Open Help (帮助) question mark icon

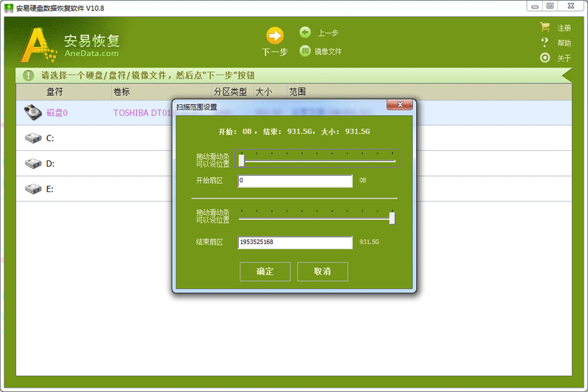point(545,43)
